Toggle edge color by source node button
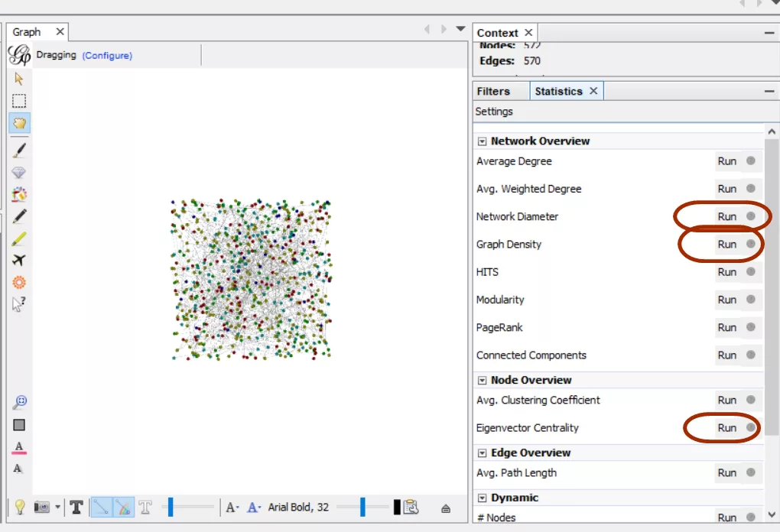Viewport: 780px width, 532px height. pyautogui.click(x=123, y=507)
